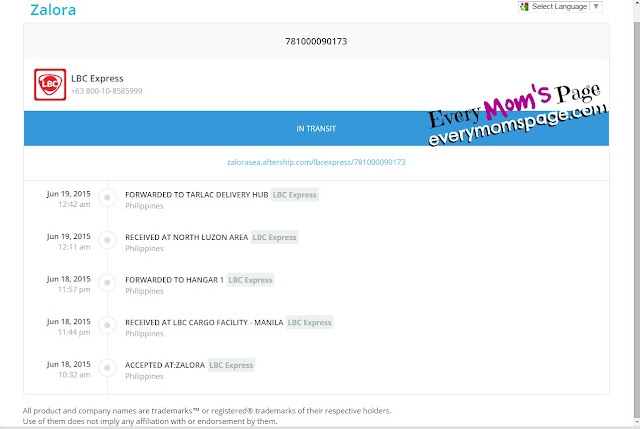Click LBC Express tag beside Tarlac Delivery Hub
640x429 pixels.
point(295,195)
